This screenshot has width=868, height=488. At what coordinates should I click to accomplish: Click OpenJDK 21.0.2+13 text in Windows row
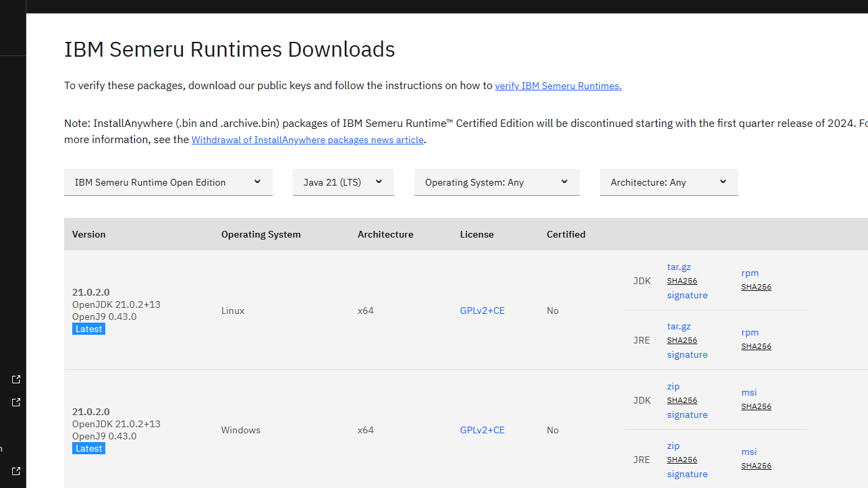tap(116, 424)
